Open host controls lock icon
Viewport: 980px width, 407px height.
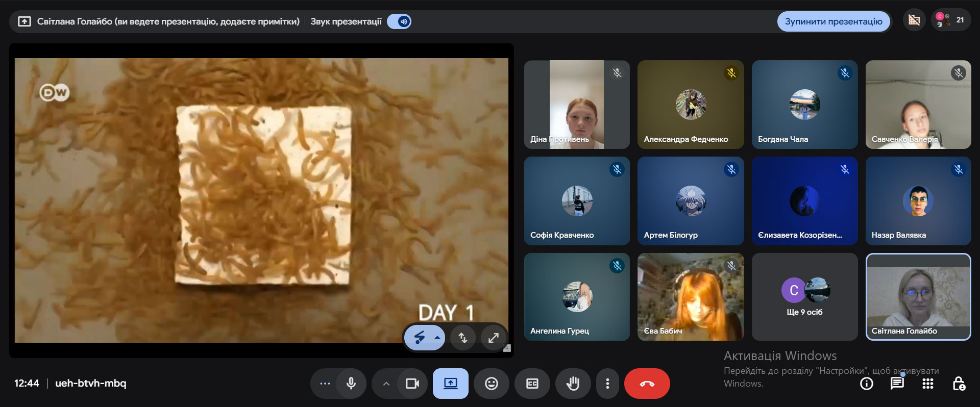point(958,384)
